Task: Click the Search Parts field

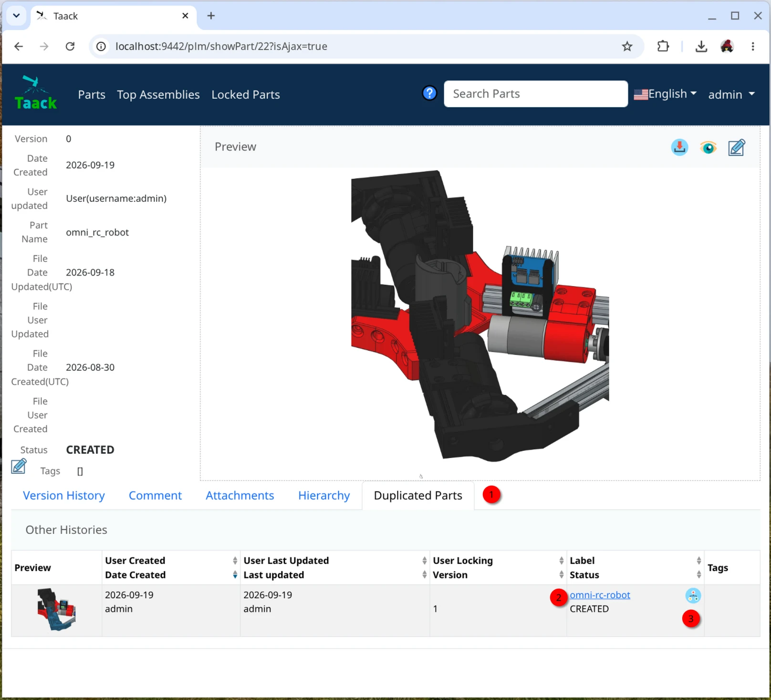Action: (536, 94)
